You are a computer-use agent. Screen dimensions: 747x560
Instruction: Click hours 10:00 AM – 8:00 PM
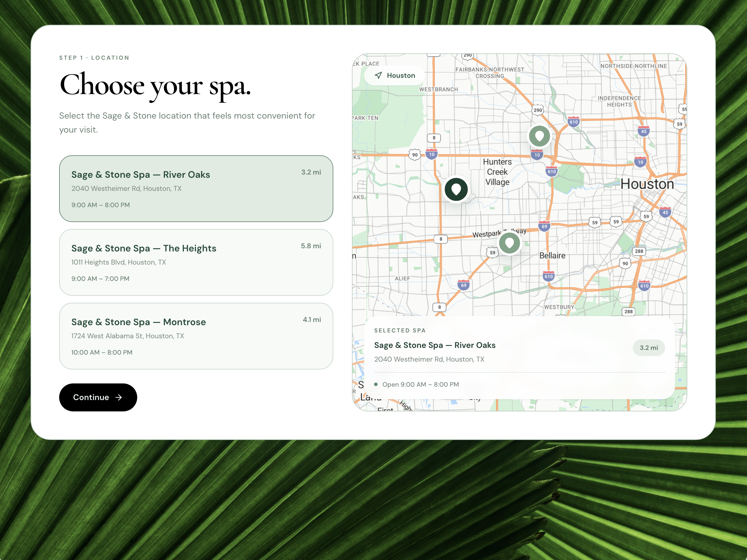coord(102,352)
